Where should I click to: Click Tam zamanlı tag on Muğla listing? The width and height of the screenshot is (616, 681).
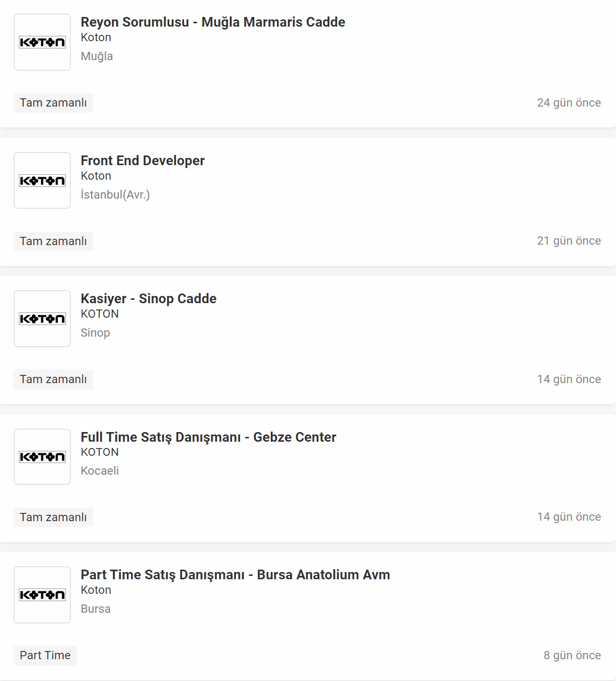pos(53,103)
